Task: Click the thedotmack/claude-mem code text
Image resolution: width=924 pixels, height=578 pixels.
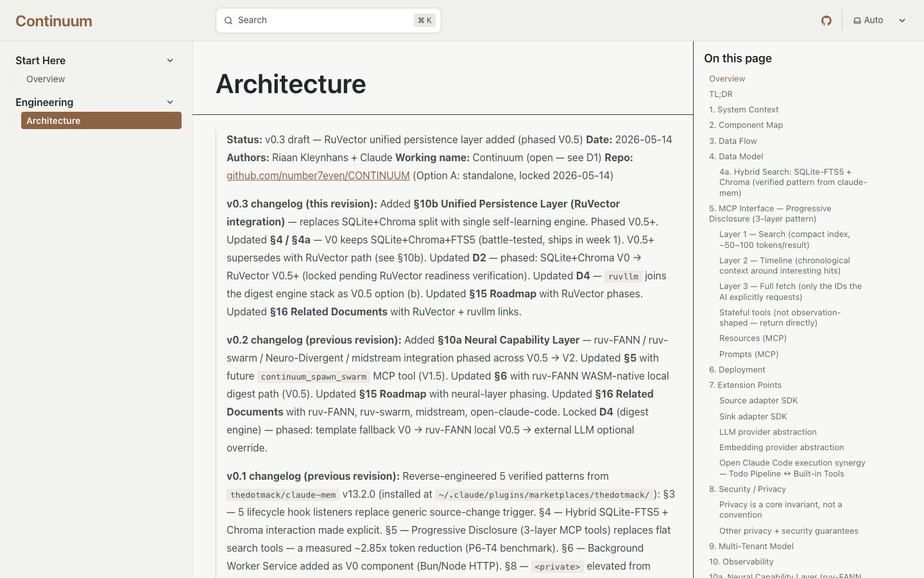Action: [x=283, y=495]
